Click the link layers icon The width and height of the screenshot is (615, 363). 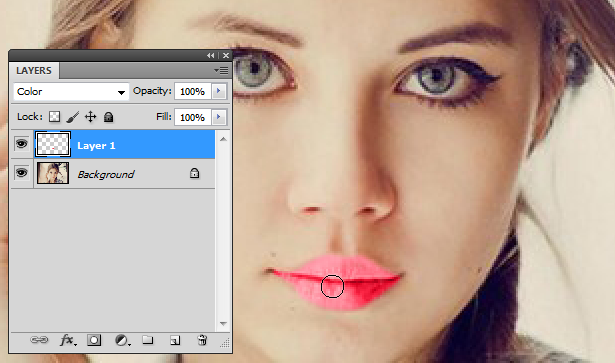[x=39, y=340]
